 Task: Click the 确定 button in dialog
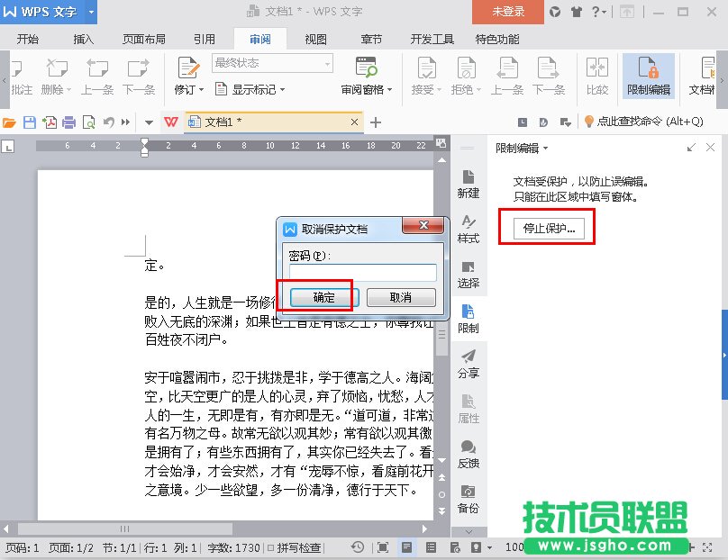coord(323,297)
